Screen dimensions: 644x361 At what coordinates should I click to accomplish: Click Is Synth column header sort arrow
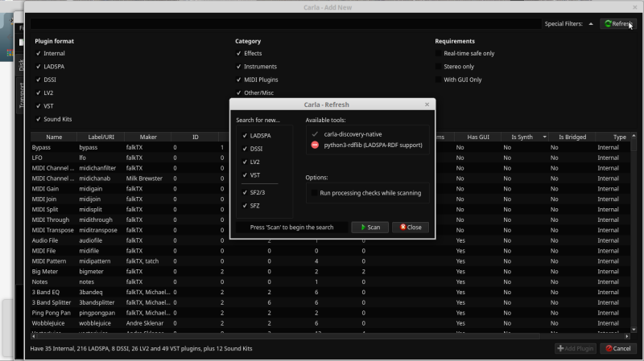[545, 137]
